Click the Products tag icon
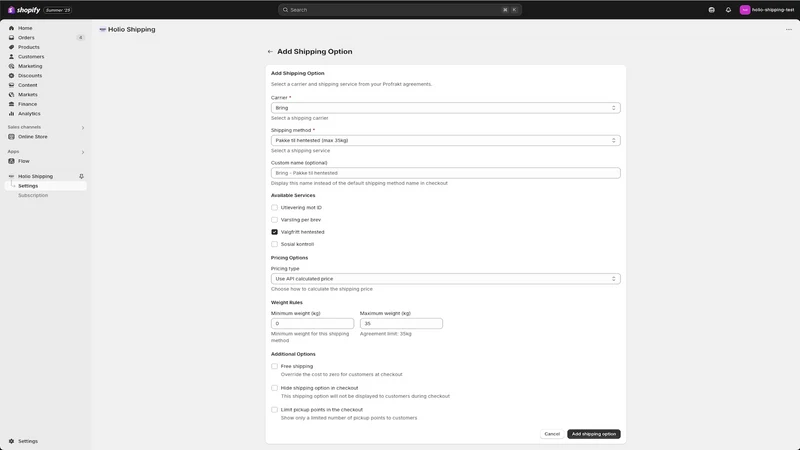Viewport: 800px width, 450px height. pyautogui.click(x=11, y=47)
